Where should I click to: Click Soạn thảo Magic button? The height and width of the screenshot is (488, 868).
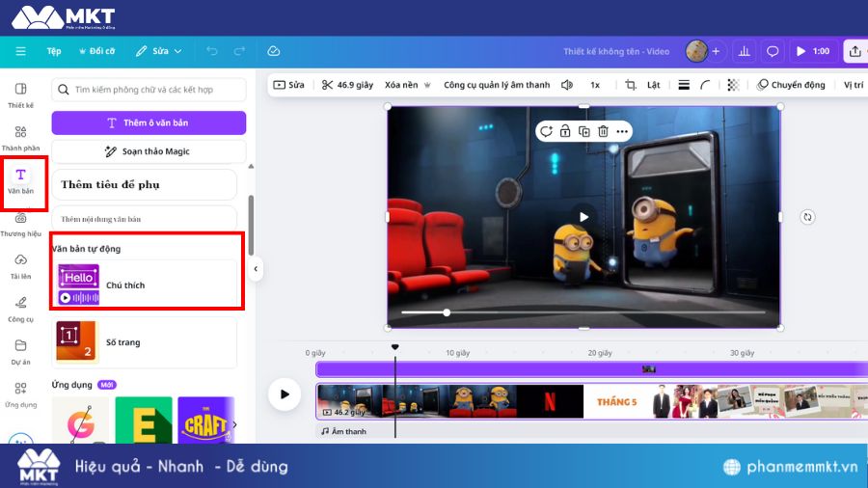[x=149, y=151]
